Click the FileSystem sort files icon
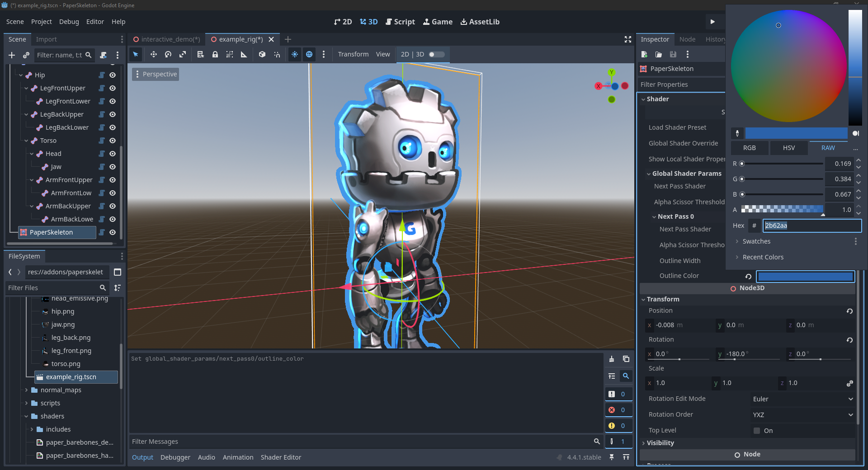This screenshot has width=868, height=470. click(118, 288)
